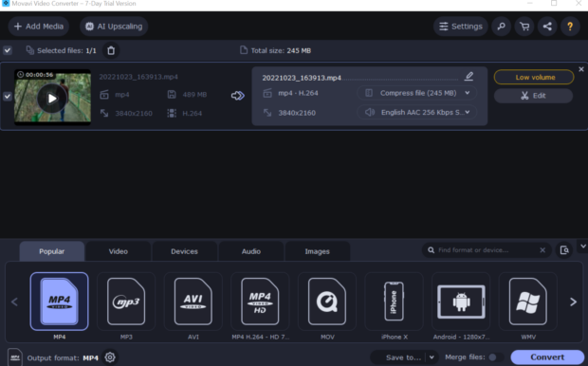Switch to the Devices tab
This screenshot has height=366, width=588.
[184, 251]
